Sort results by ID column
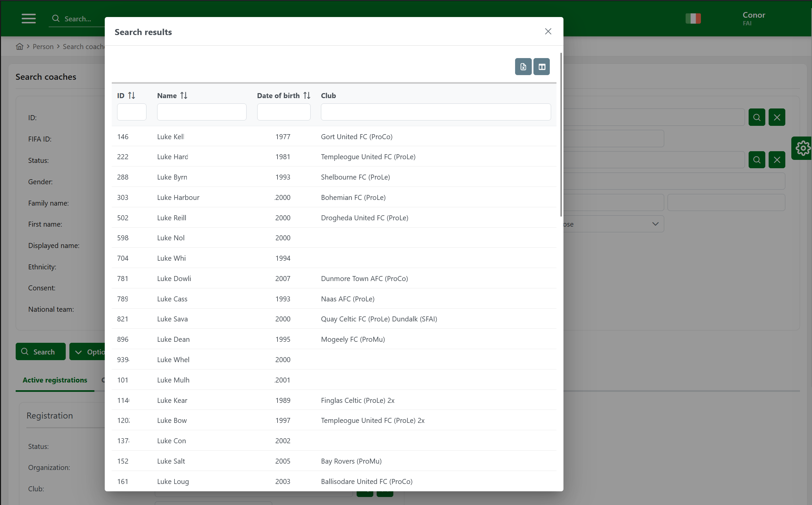 [131, 95]
